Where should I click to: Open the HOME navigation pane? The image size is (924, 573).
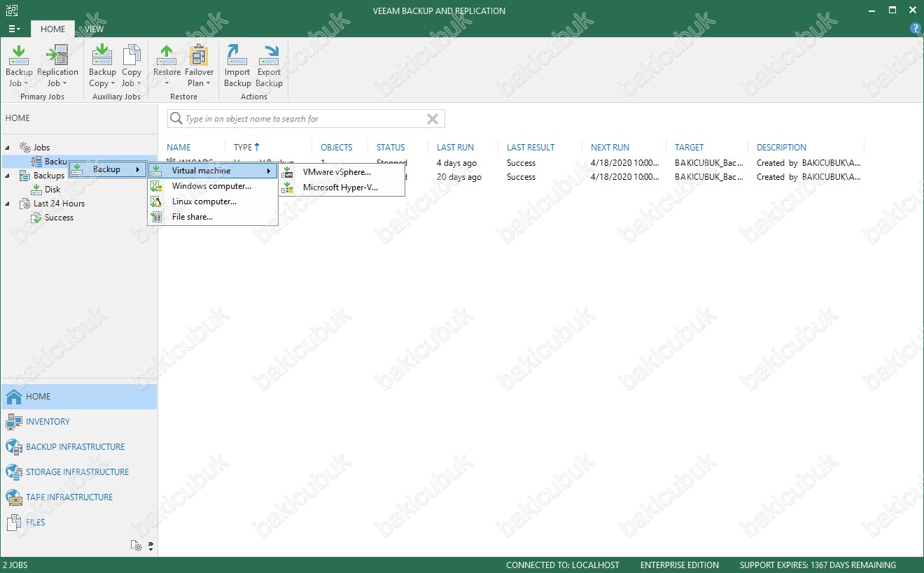point(78,397)
